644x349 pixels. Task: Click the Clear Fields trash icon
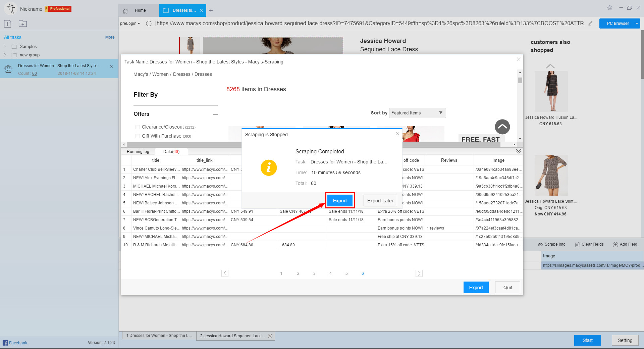click(x=577, y=245)
